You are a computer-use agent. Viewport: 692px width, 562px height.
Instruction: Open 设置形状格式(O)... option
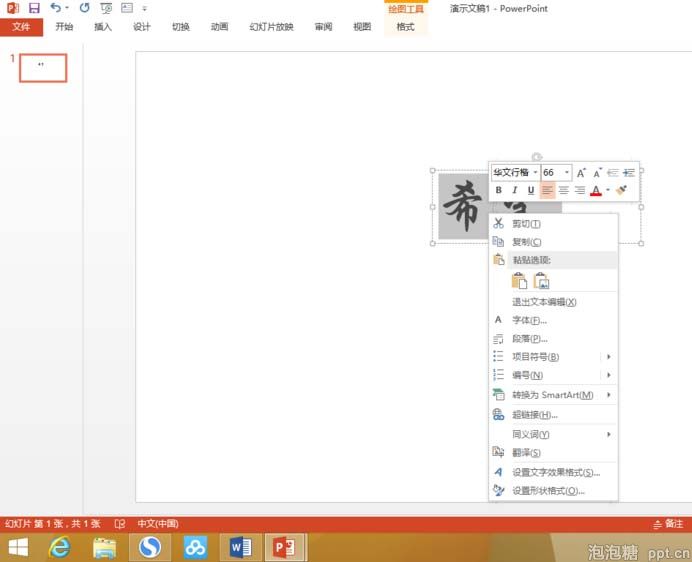(553, 490)
